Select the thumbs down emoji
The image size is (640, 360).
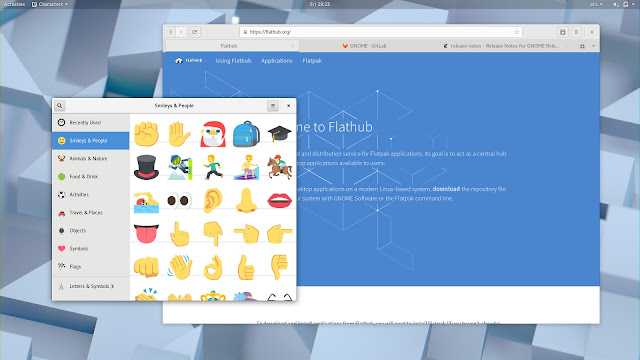[x=280, y=267]
